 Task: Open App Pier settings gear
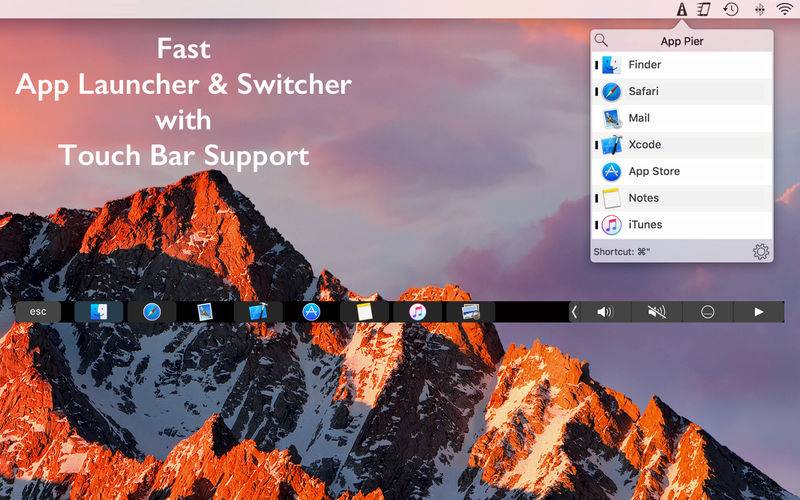(761, 252)
